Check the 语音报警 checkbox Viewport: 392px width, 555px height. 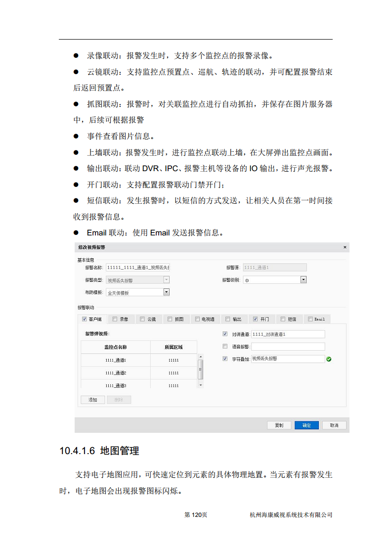click(x=224, y=346)
